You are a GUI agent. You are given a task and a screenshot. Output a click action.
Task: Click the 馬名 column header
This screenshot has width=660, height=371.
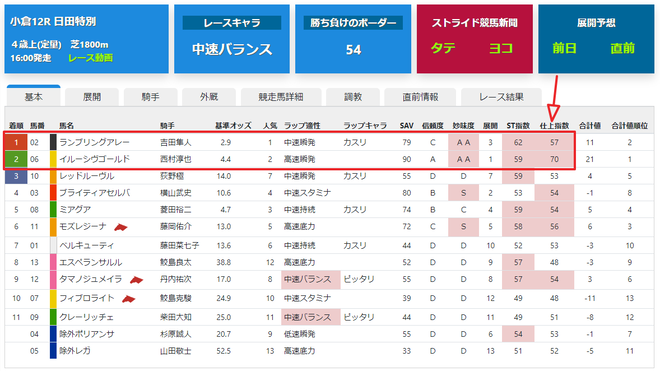coord(66,125)
